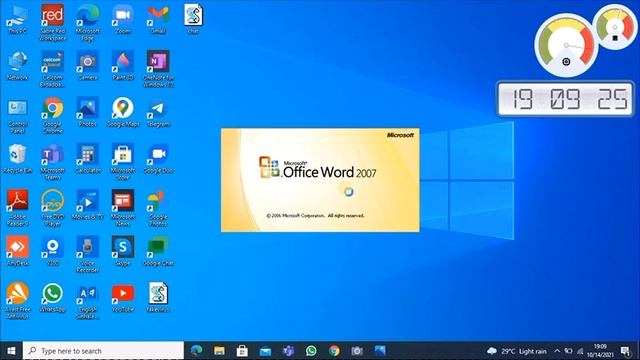The image size is (640, 360).
Task: Select the chat file on the desktop
Action: tap(193, 19)
